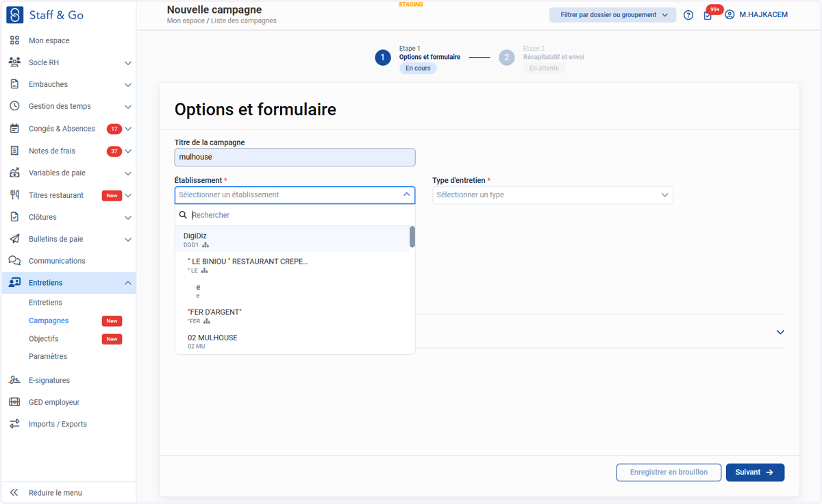This screenshot has height=504, width=822.
Task: Open Filtrer par dossier ou groupement dropdown
Action: [x=613, y=15]
